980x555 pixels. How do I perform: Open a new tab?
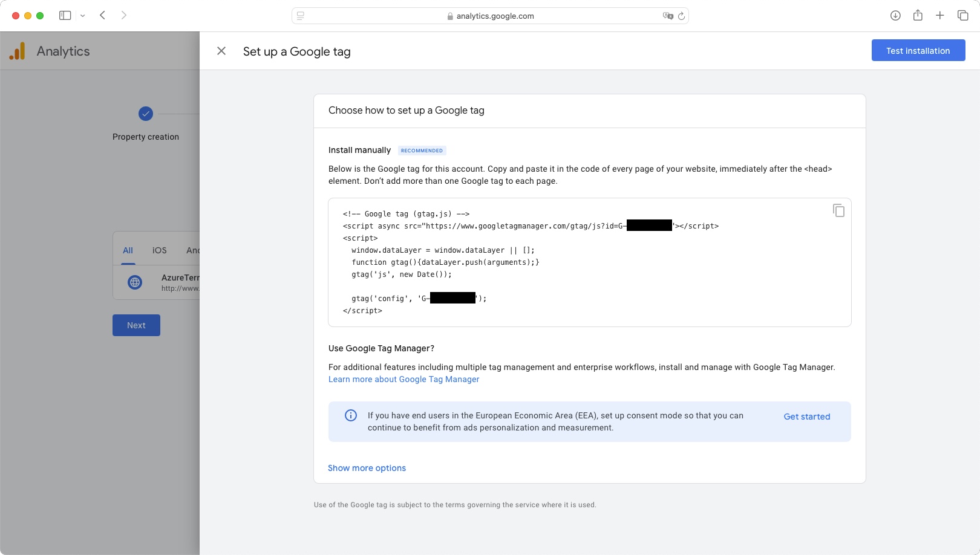click(940, 16)
